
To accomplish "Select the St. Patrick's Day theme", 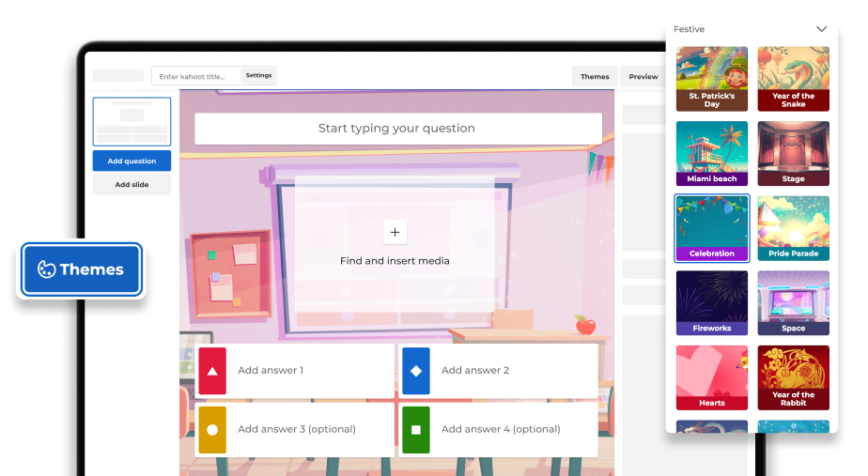I will 712,78.
